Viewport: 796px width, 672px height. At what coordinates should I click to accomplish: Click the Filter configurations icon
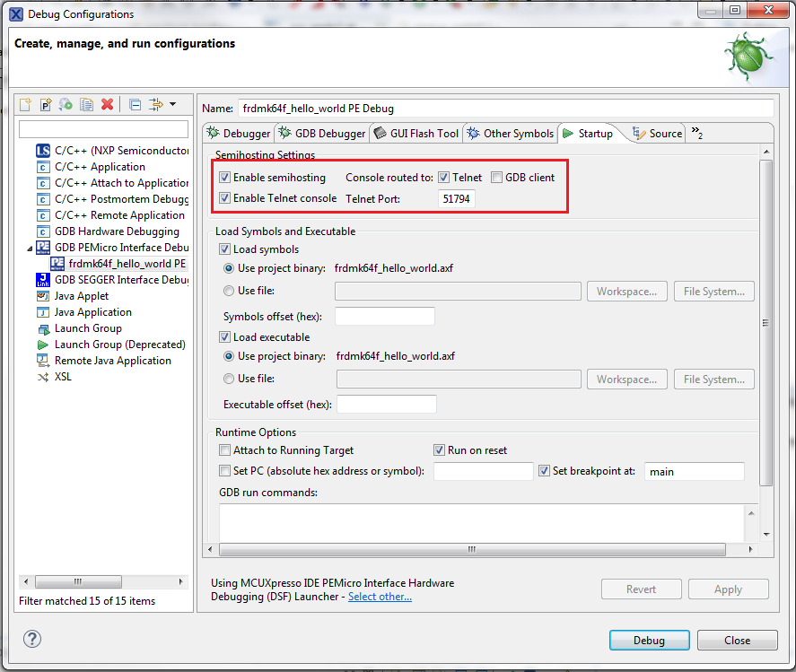[156, 105]
